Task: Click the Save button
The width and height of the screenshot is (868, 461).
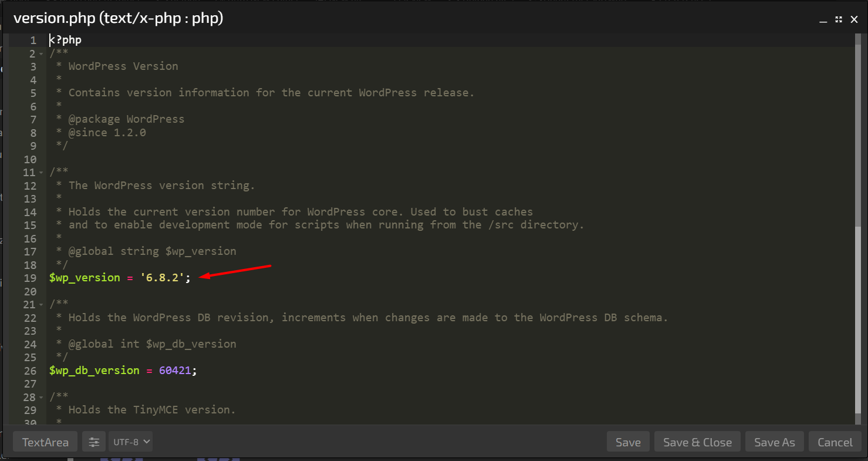Action: (628, 442)
